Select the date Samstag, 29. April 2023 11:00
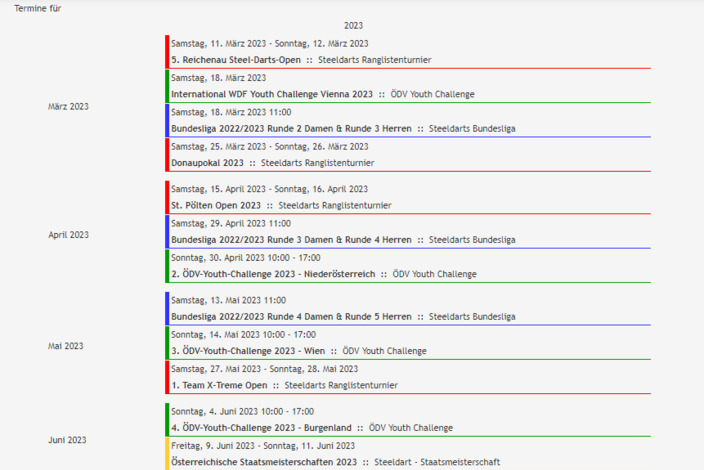This screenshot has height=470, width=704. tap(231, 224)
